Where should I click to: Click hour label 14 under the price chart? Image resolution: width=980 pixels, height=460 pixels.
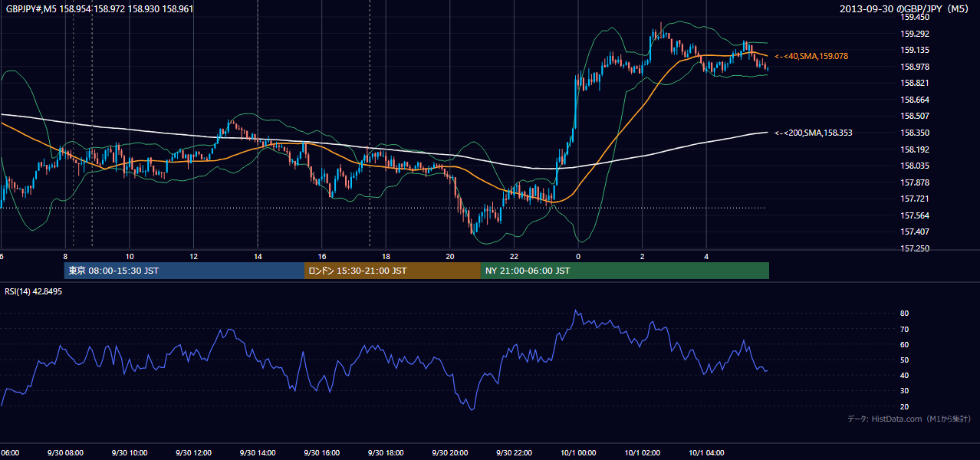point(258,257)
